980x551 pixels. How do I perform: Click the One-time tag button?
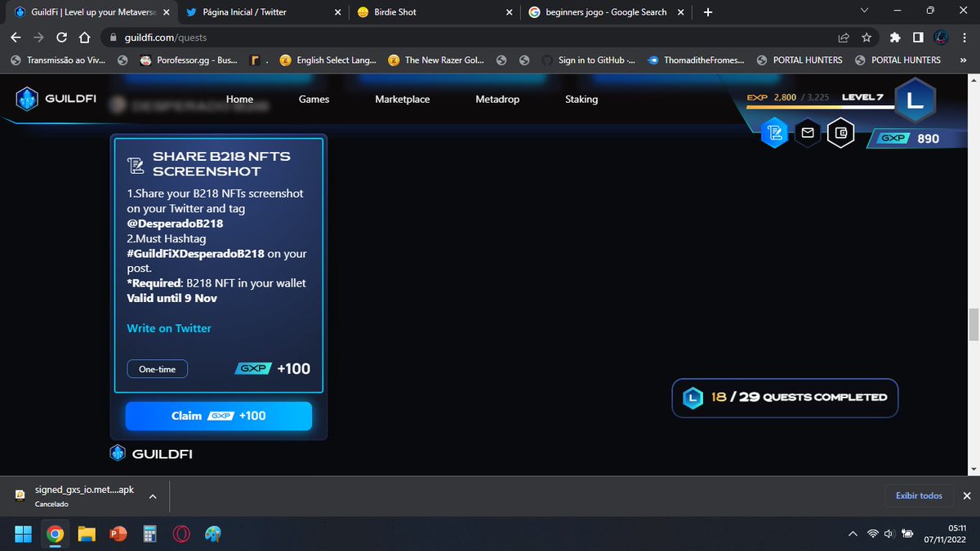pos(157,369)
